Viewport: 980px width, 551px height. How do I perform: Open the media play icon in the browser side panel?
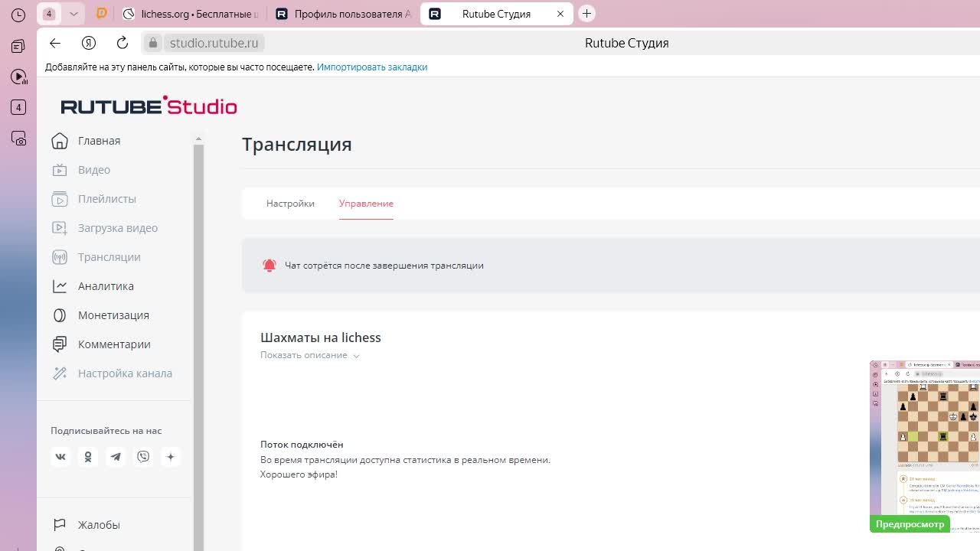(x=18, y=77)
